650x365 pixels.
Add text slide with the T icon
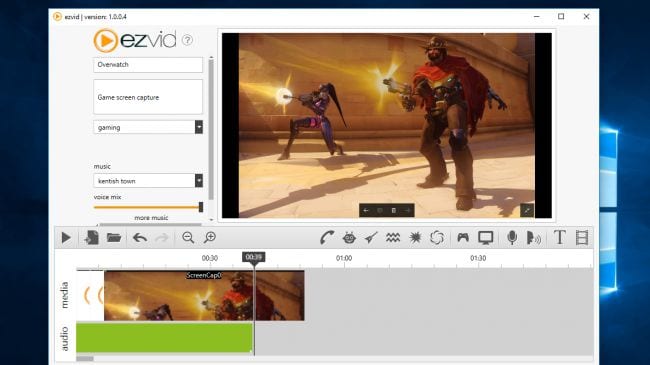[560, 238]
